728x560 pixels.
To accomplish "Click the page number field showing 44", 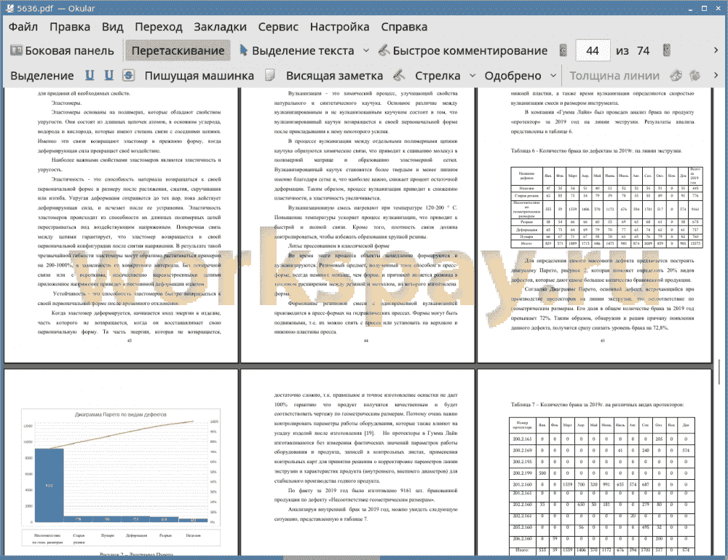I will pos(593,51).
